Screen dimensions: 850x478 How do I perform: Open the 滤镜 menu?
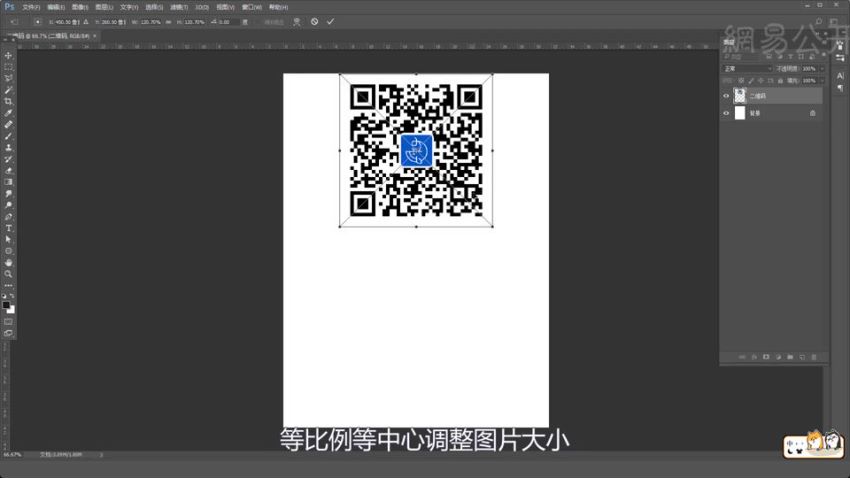click(x=179, y=7)
